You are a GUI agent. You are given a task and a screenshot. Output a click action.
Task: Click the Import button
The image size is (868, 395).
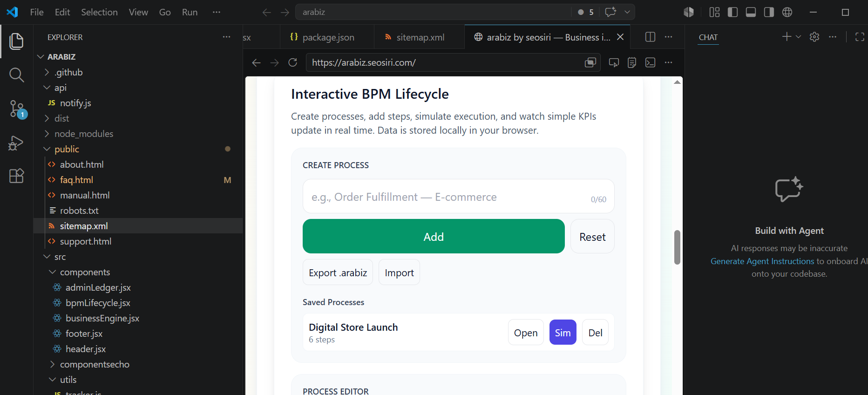point(399,272)
